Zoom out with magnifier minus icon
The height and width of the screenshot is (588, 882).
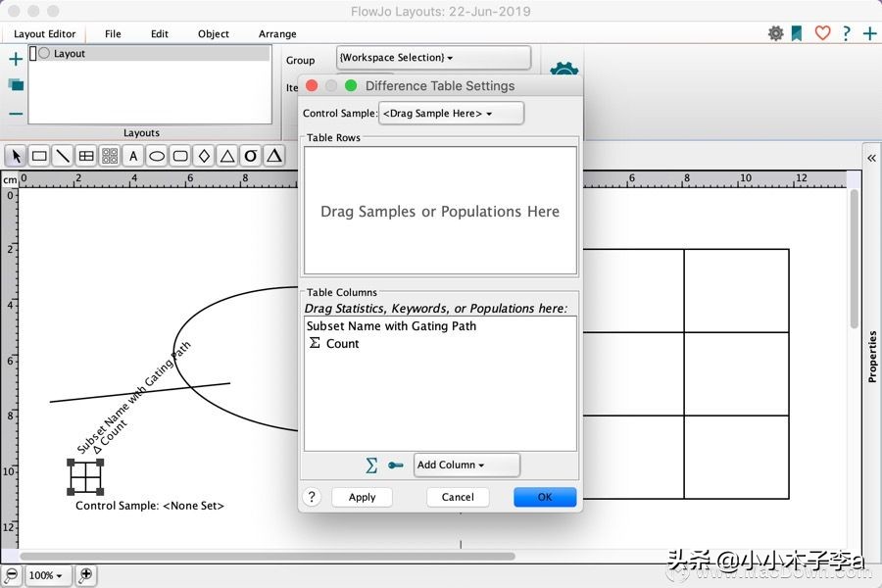[11, 575]
